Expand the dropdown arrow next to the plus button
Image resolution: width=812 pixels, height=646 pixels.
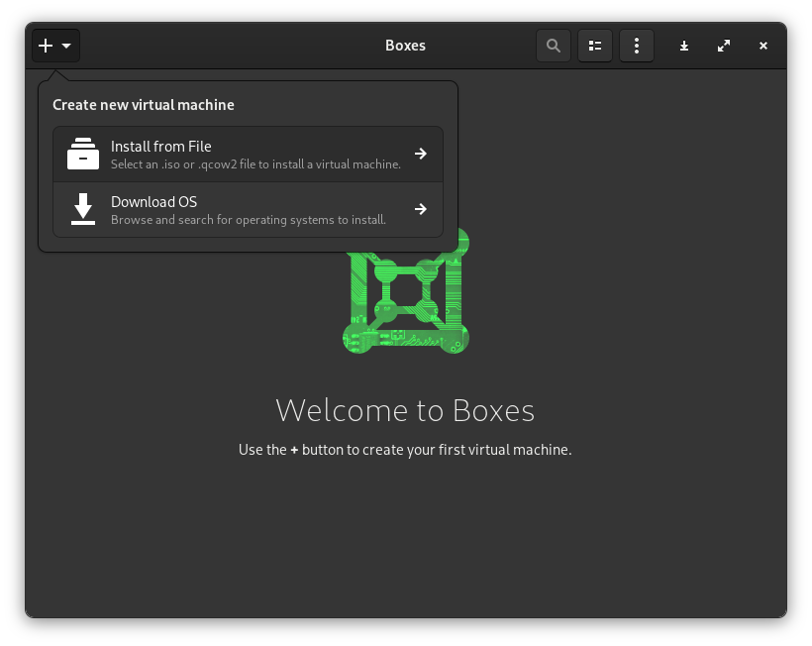66,46
